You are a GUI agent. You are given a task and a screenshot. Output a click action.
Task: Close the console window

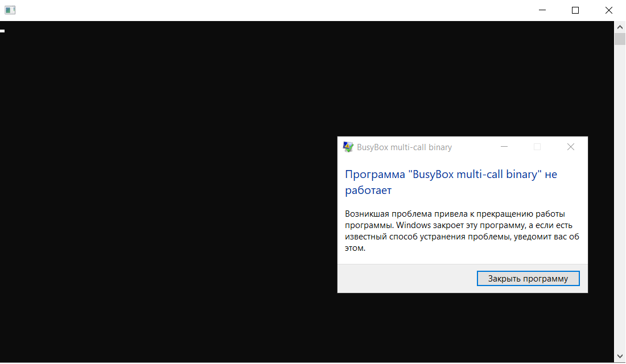pyautogui.click(x=609, y=10)
